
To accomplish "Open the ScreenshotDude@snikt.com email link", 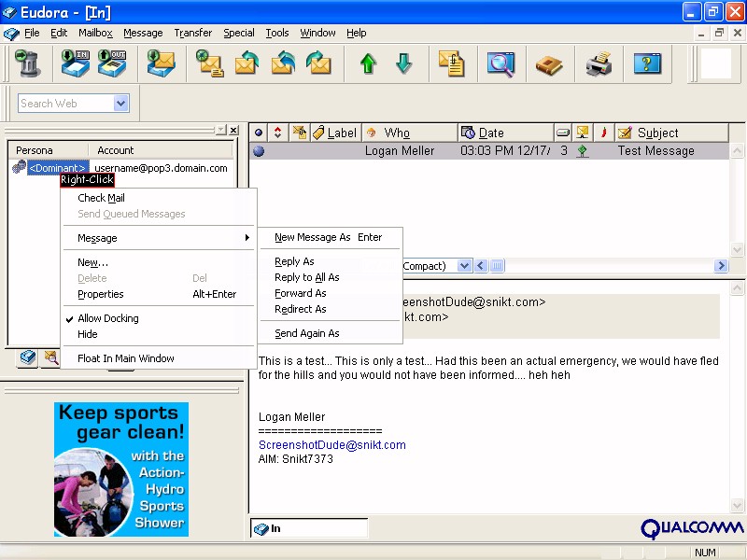I will 332,445.
